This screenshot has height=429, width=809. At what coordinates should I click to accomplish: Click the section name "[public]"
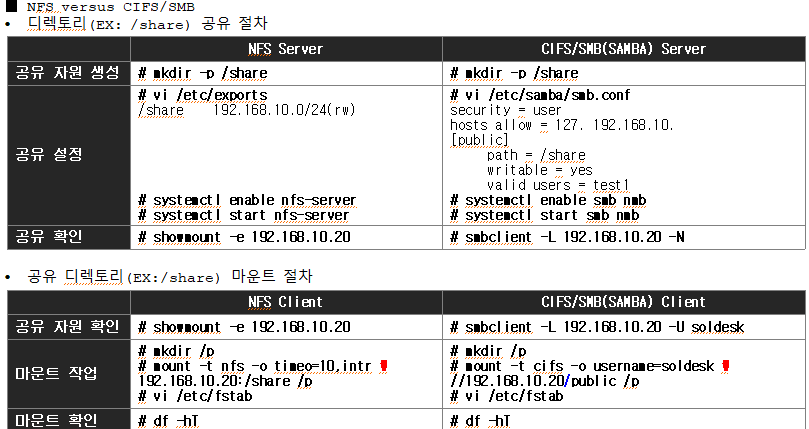[480, 140]
